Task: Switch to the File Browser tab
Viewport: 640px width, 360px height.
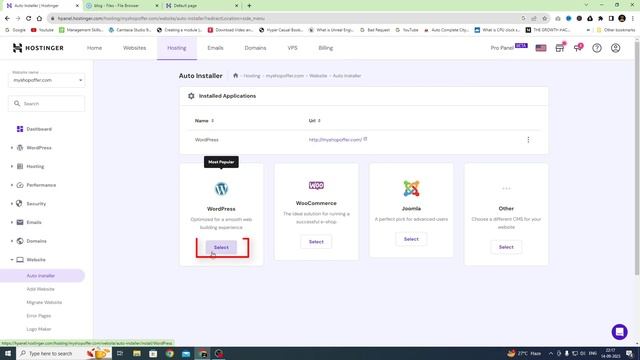Action: pyautogui.click(x=122, y=6)
